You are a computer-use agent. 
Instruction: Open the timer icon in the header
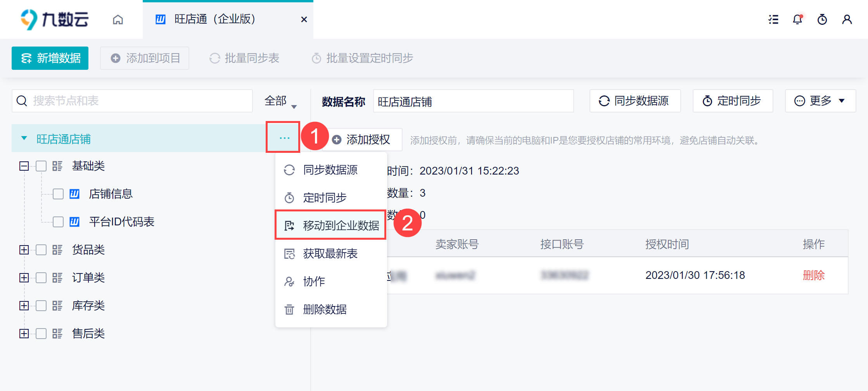822,19
